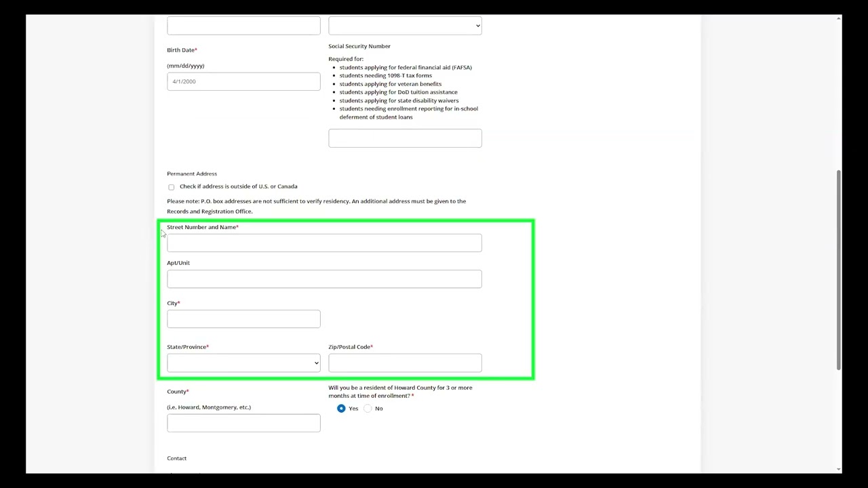Click the Social Security Number input field

coord(405,138)
